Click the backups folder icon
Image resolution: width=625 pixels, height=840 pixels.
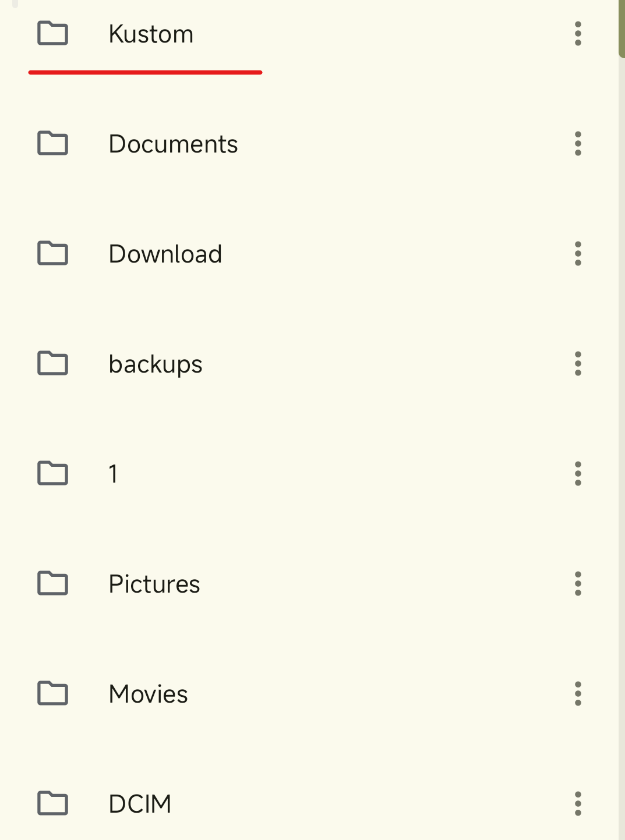52,363
